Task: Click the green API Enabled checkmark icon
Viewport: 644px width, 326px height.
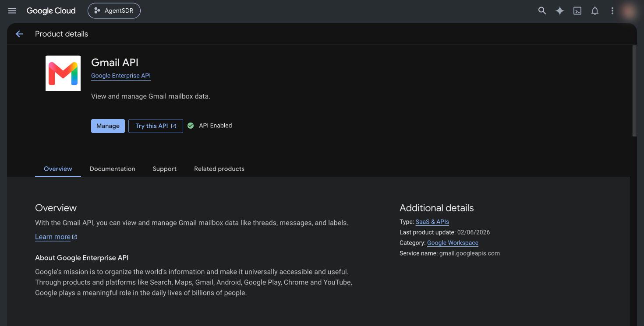Action: (x=191, y=126)
